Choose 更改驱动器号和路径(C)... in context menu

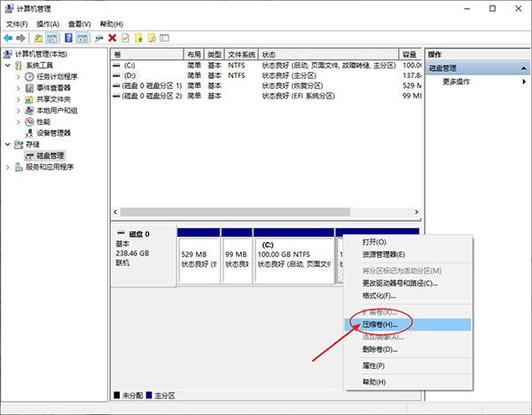coord(408,283)
